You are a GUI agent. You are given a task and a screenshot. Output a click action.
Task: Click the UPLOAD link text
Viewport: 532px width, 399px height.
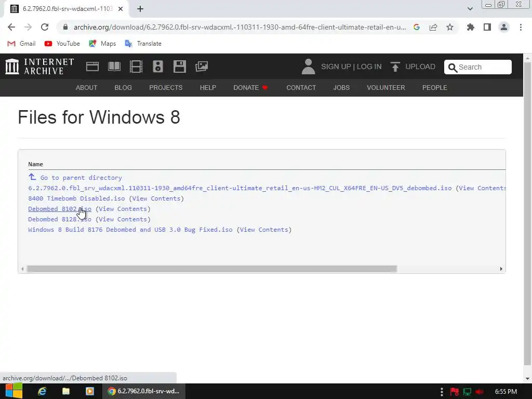(x=420, y=66)
